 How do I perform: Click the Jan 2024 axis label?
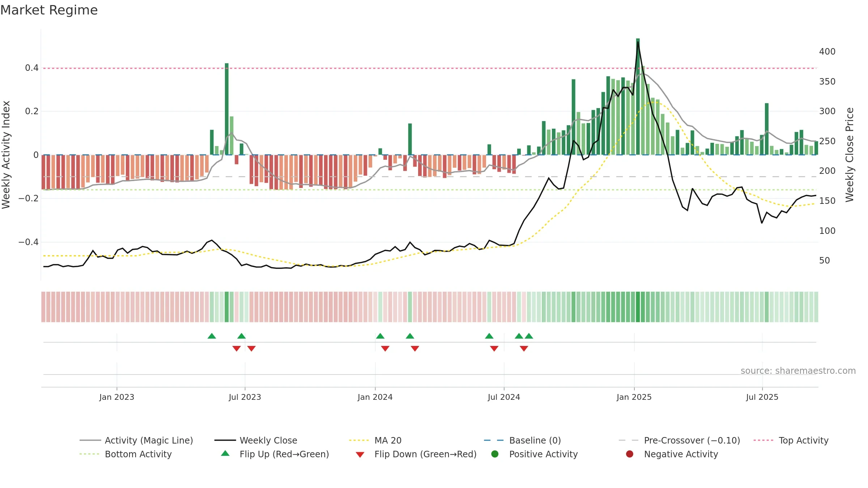coord(375,397)
